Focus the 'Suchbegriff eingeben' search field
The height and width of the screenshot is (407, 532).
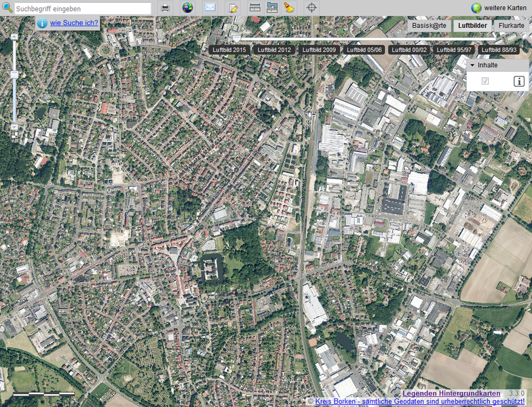[83, 8]
